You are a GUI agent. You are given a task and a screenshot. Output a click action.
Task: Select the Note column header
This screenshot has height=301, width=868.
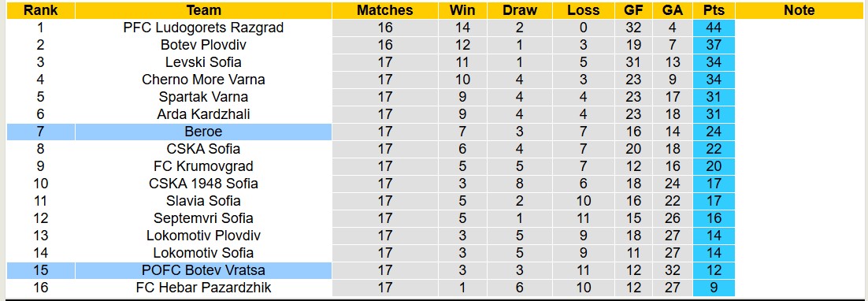coord(799,10)
